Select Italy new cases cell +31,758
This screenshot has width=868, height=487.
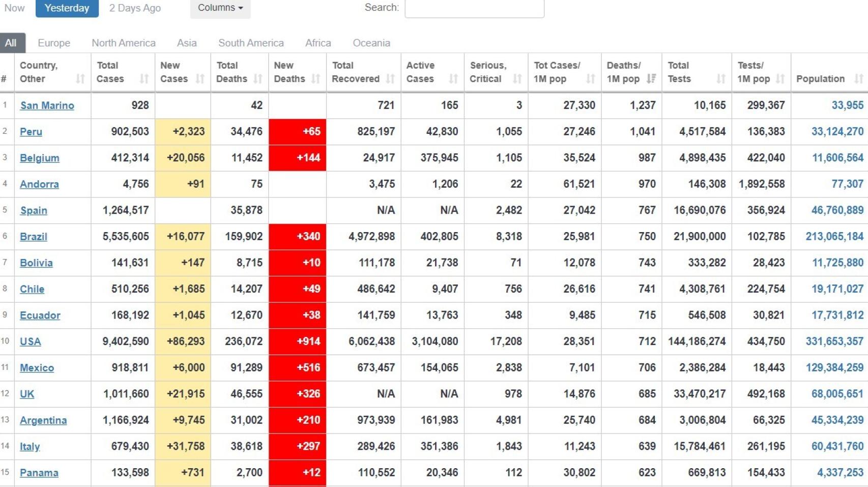coord(183,446)
